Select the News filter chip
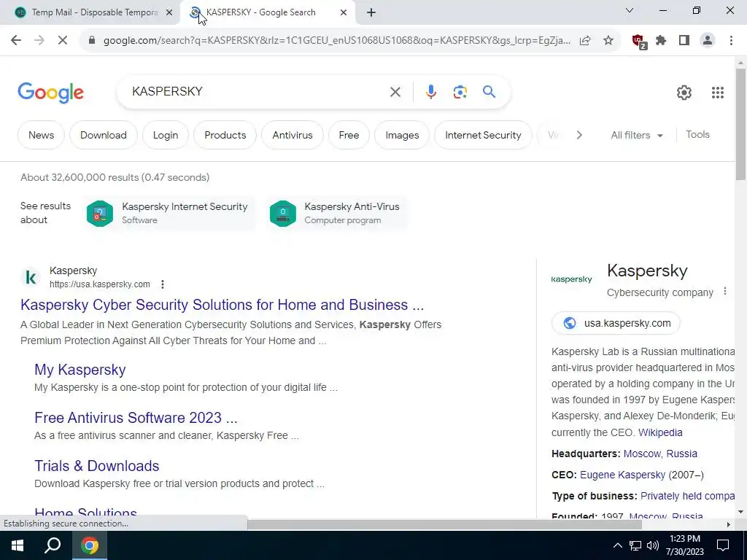 click(x=41, y=135)
